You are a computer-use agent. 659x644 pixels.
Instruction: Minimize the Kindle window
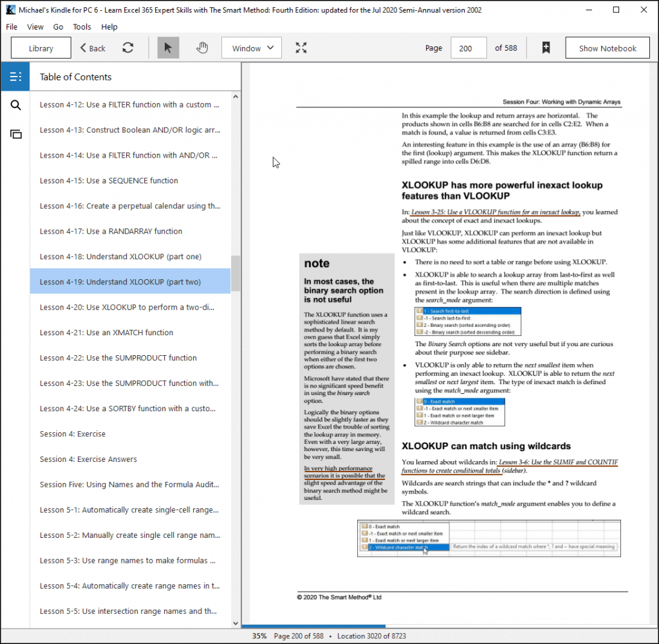(x=589, y=10)
